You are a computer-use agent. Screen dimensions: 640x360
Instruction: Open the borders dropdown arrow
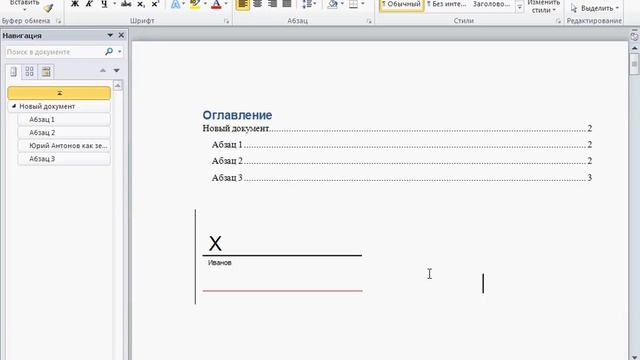(363, 4)
